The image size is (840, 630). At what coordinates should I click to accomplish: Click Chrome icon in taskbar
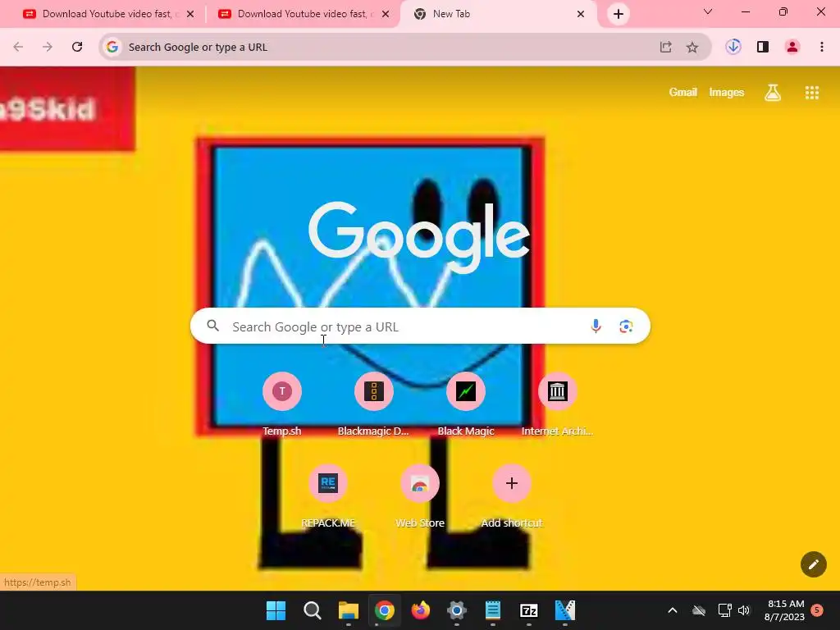(x=385, y=610)
